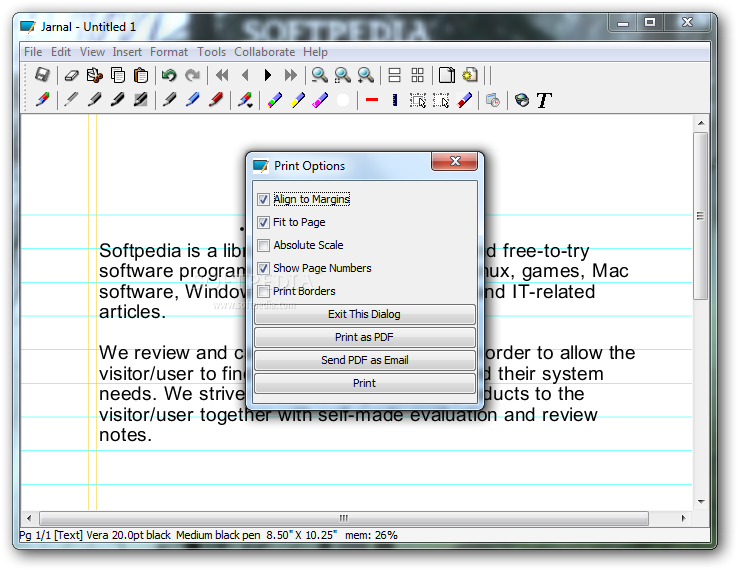Click the Redo arrow icon
This screenshot has height=570, width=738.
pos(192,75)
